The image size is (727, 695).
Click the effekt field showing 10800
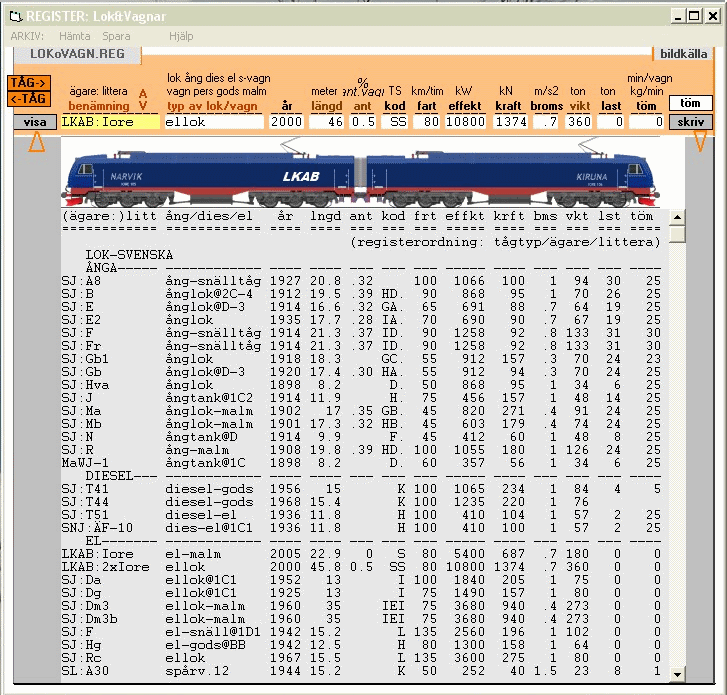(464, 122)
